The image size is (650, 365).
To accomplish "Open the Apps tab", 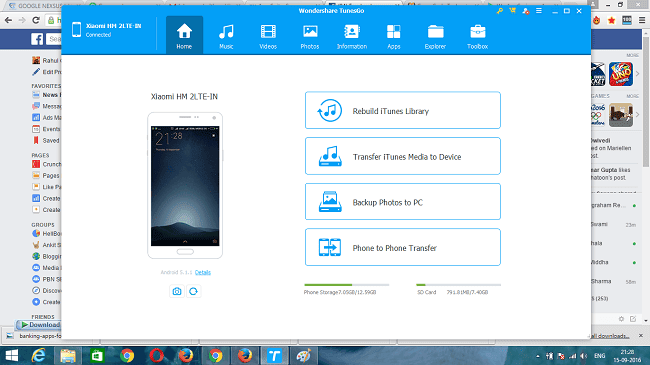I will coord(393,35).
